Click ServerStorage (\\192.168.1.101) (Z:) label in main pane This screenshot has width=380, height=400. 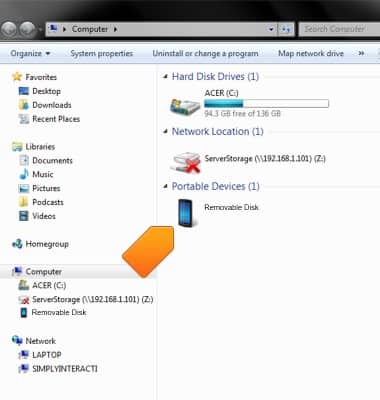[265, 159]
